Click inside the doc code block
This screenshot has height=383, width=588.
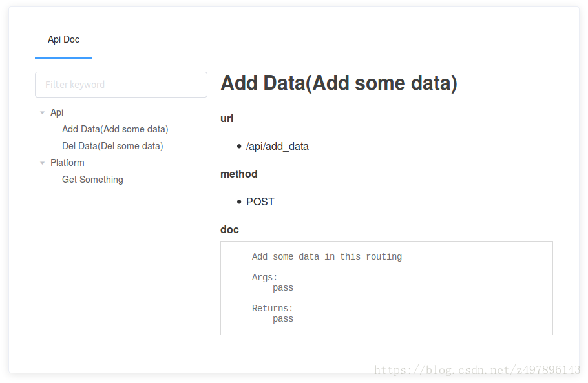coord(386,288)
